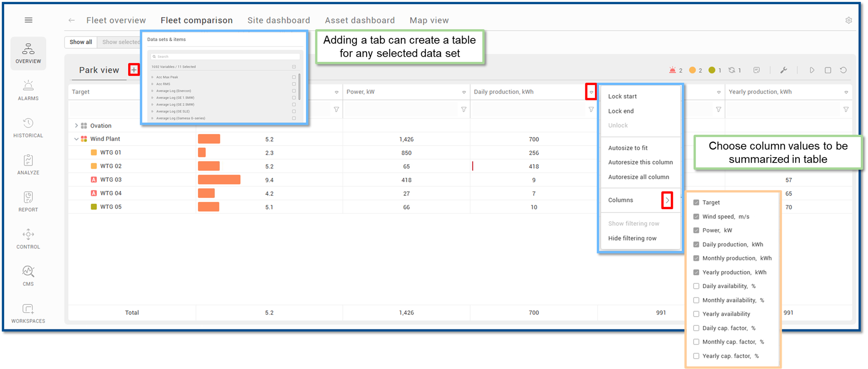Click the back arrow beside Fleet overview

[71, 20]
